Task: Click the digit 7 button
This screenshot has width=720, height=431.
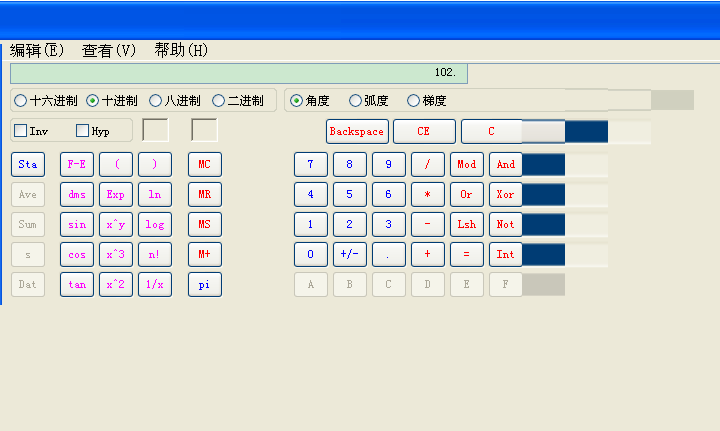Action: click(x=311, y=164)
